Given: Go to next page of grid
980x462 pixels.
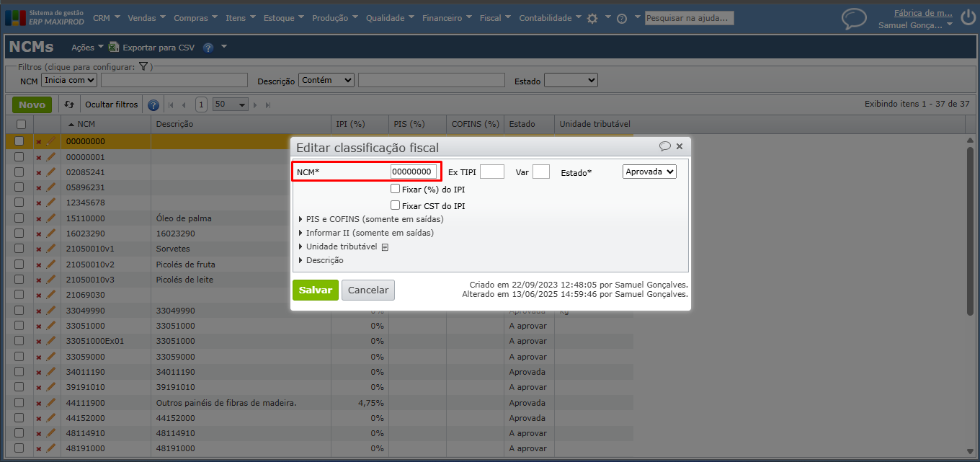Looking at the screenshot, I should [256, 105].
